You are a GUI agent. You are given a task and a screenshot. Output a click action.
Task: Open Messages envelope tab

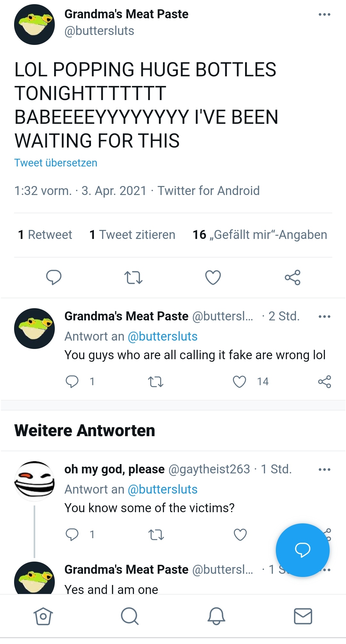(303, 616)
